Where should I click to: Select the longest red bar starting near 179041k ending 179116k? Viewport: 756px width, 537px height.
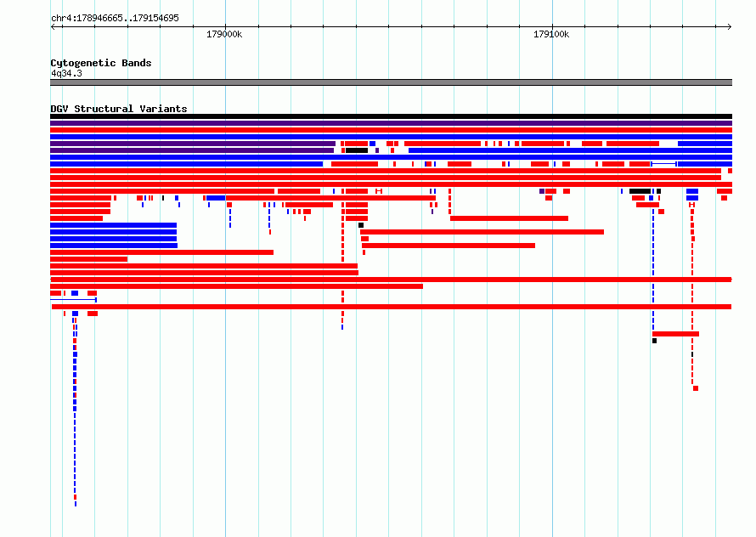482,232
